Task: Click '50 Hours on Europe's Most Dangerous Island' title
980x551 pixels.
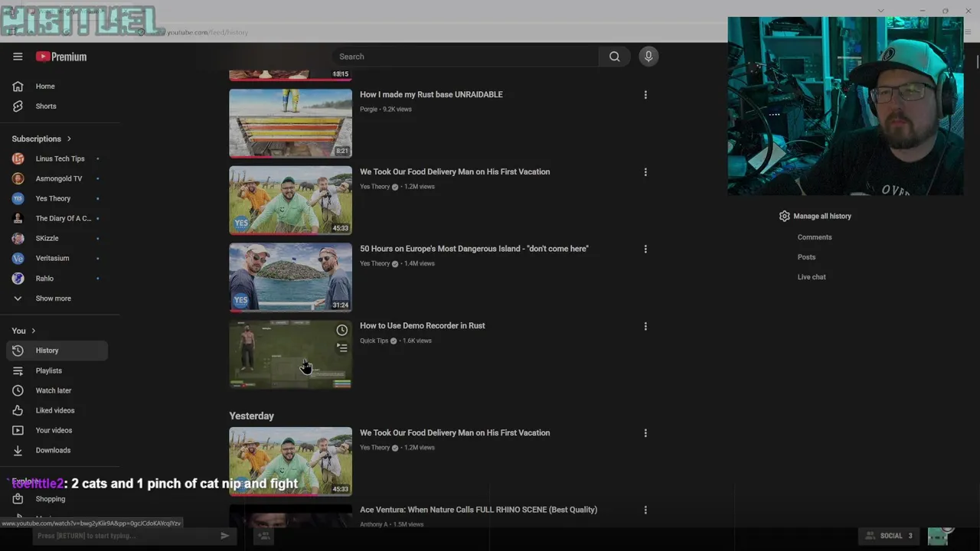Action: [474, 249]
